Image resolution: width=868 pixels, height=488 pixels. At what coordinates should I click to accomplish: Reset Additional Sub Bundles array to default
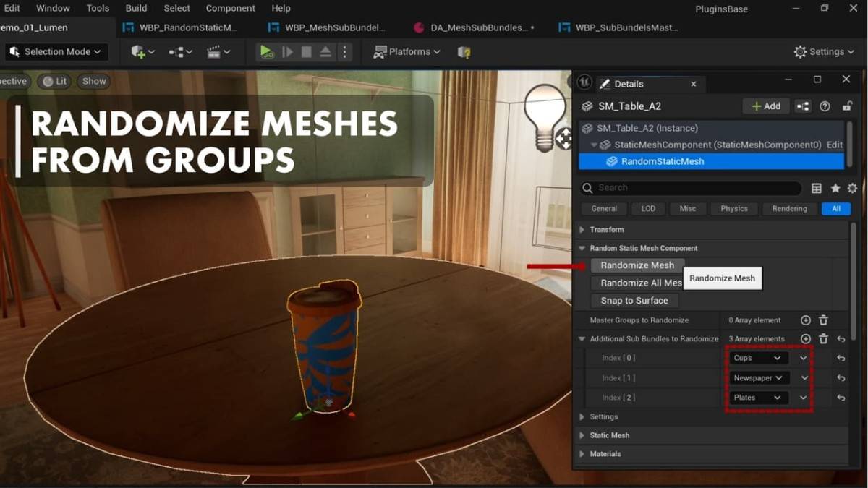[841, 338]
